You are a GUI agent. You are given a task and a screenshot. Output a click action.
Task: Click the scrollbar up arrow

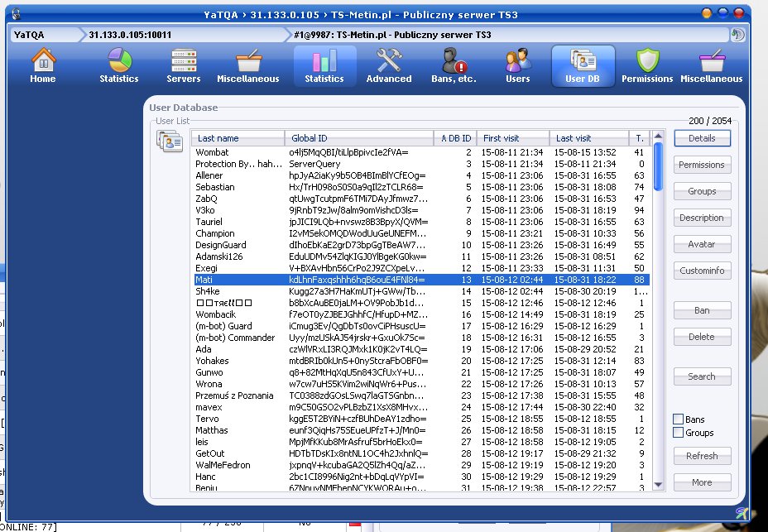click(x=658, y=137)
